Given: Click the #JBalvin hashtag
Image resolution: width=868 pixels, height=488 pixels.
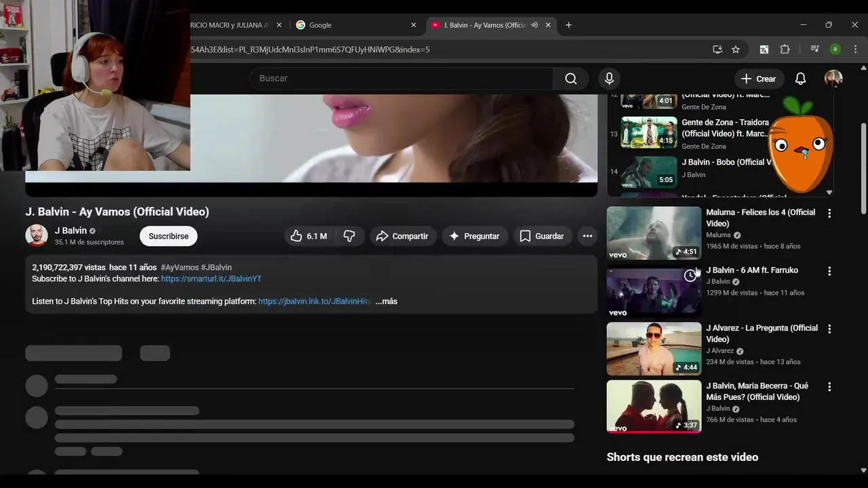Looking at the screenshot, I should (216, 268).
